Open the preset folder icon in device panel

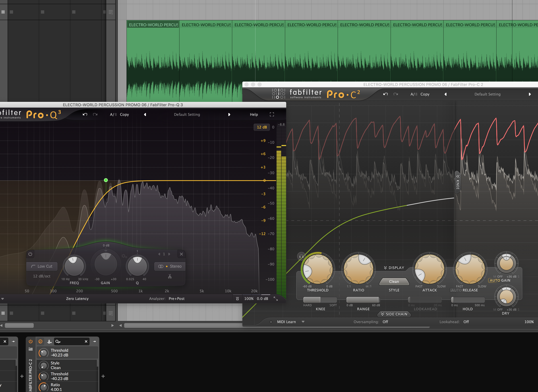pos(31,349)
